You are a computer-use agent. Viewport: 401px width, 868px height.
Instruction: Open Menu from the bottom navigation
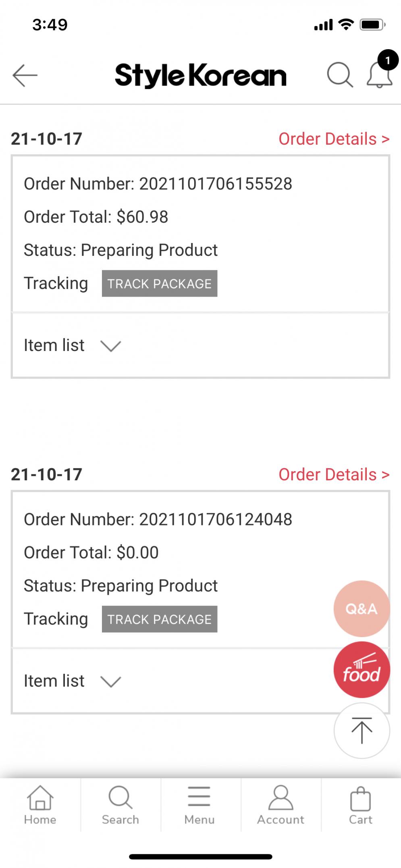click(x=199, y=805)
